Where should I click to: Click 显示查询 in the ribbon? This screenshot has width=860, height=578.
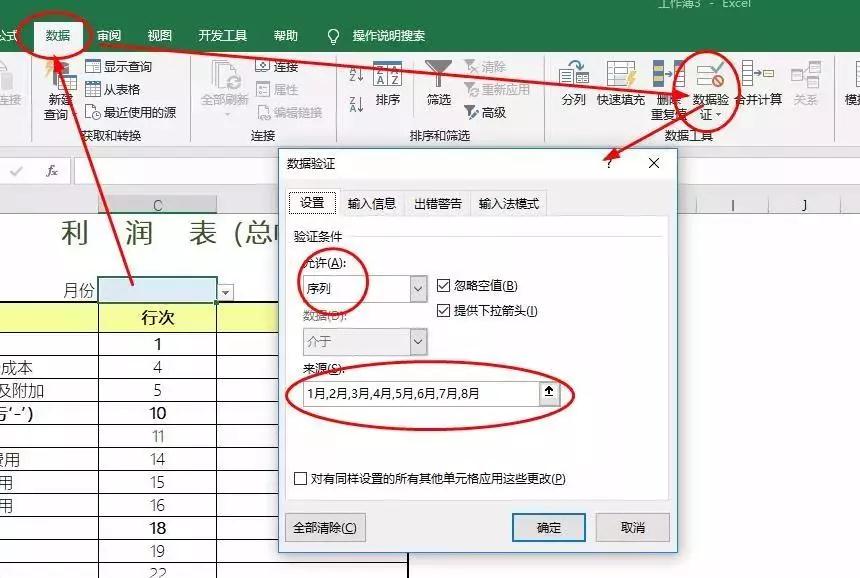(119, 67)
